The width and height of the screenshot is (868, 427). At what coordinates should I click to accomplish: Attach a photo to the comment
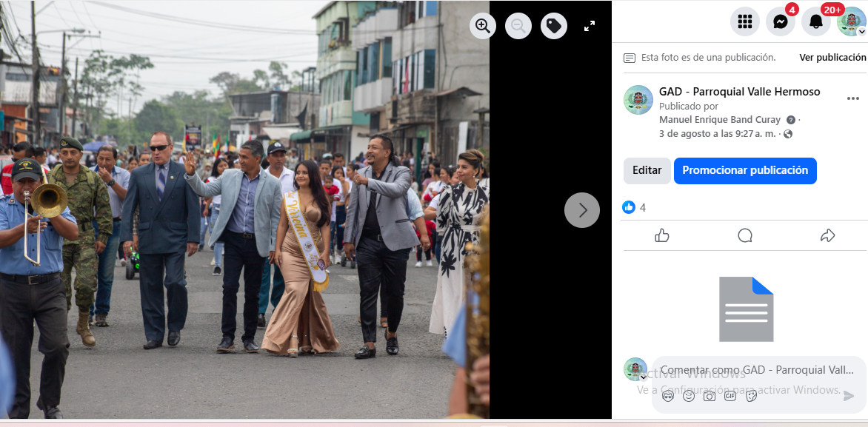(710, 396)
